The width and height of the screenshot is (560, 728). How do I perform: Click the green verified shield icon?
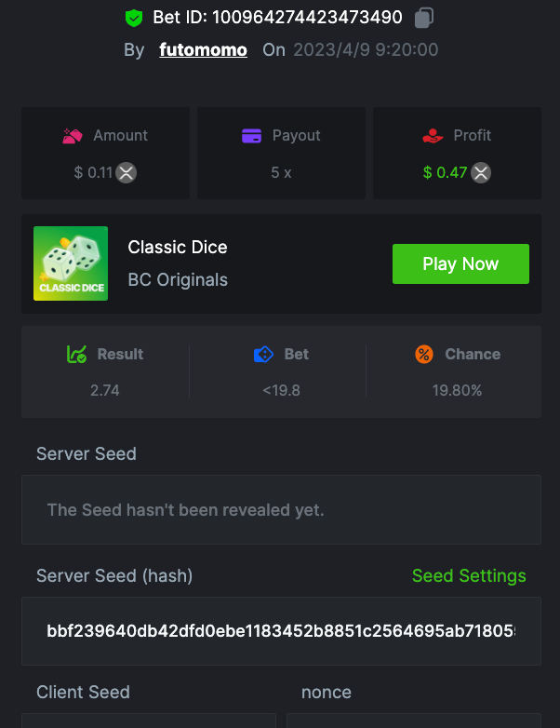(x=134, y=18)
